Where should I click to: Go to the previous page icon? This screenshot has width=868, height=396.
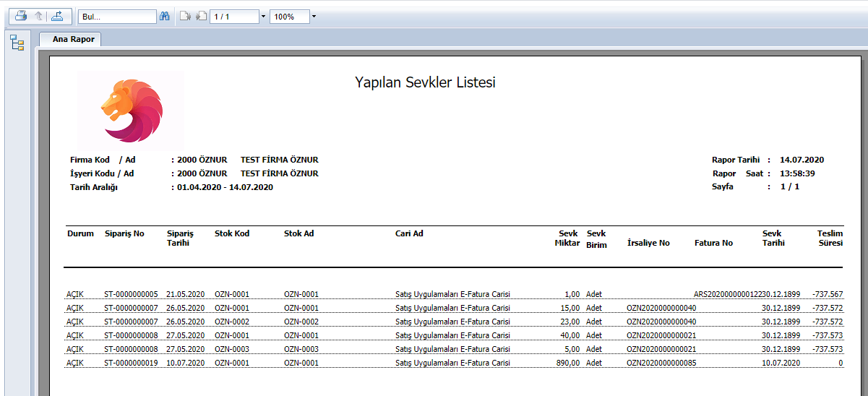[184, 16]
